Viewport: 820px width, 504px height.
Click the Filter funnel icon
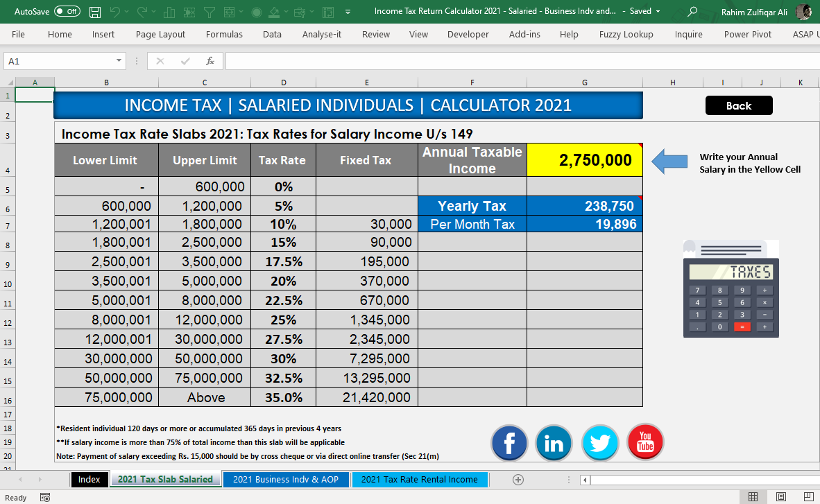point(210,12)
